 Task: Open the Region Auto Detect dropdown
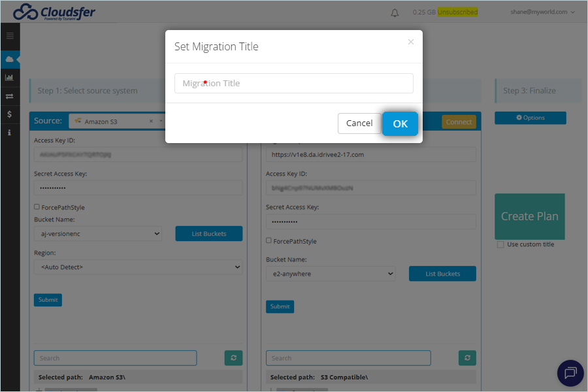point(138,267)
